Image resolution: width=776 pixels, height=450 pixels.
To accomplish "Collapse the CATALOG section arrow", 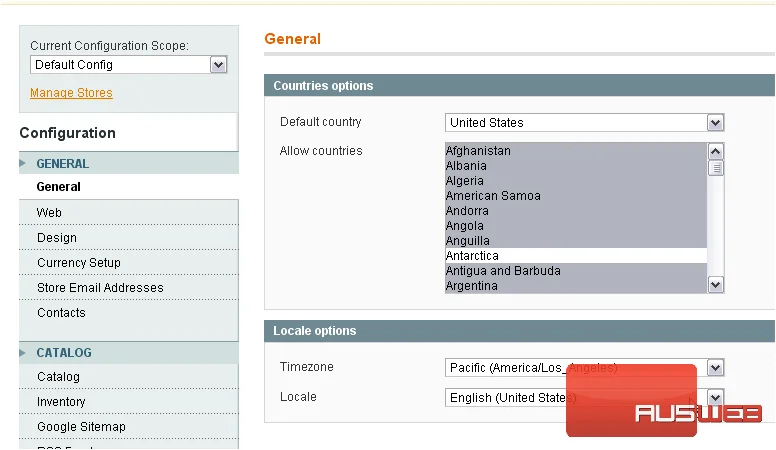I will pyautogui.click(x=22, y=352).
